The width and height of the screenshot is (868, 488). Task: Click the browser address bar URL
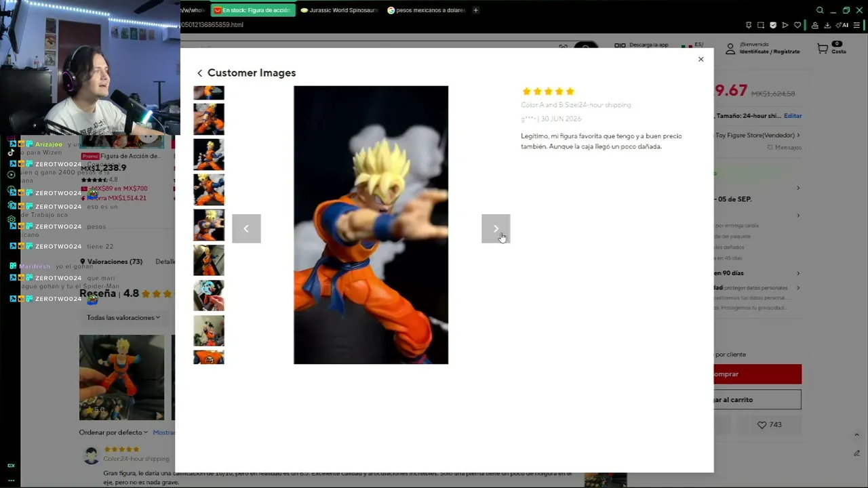[x=212, y=24]
